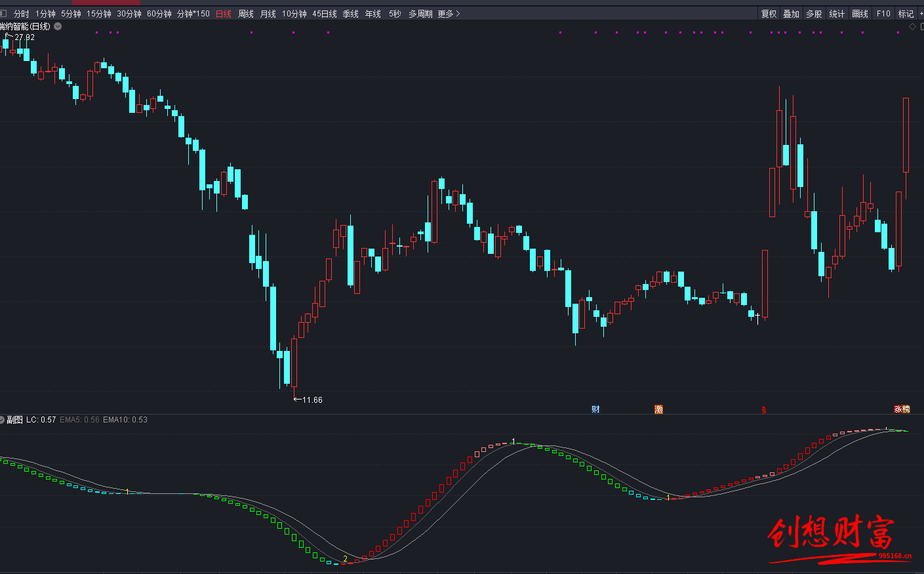Viewport: 924px width, 574px height.
Task: Click the 激 event marker on the timeline
Action: (x=658, y=409)
